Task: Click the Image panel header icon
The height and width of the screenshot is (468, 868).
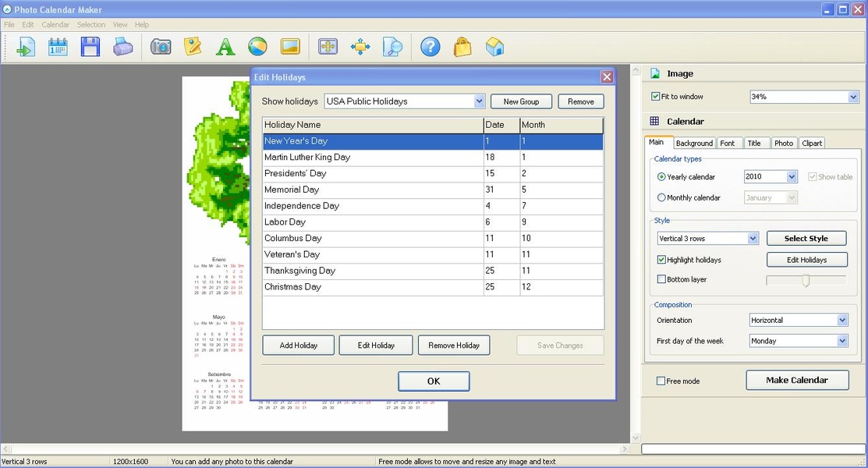Action: [655, 73]
